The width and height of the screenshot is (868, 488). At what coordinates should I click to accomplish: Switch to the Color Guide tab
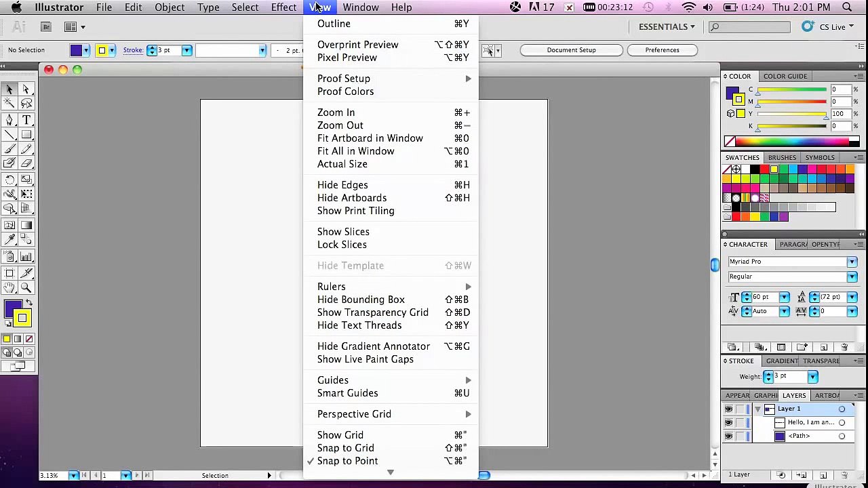point(785,77)
